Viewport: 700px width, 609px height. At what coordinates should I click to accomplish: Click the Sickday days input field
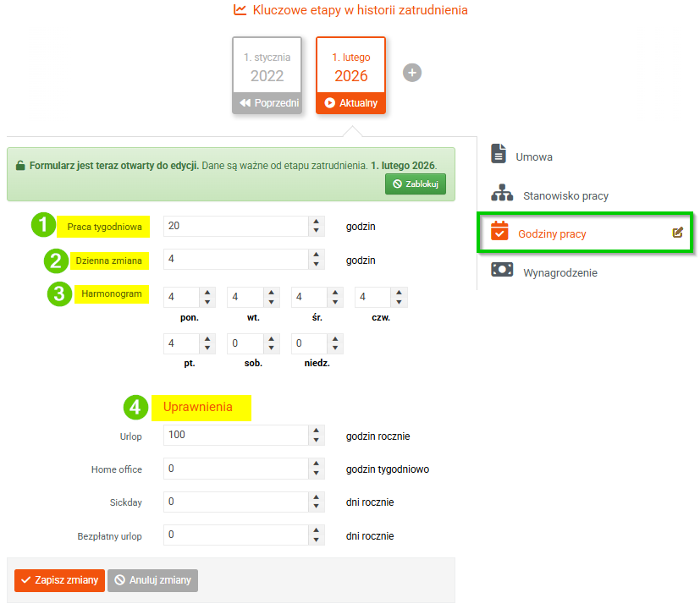[x=235, y=502]
